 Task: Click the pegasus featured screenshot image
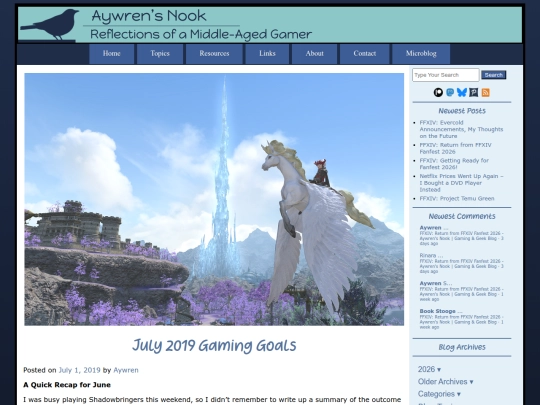(214, 199)
